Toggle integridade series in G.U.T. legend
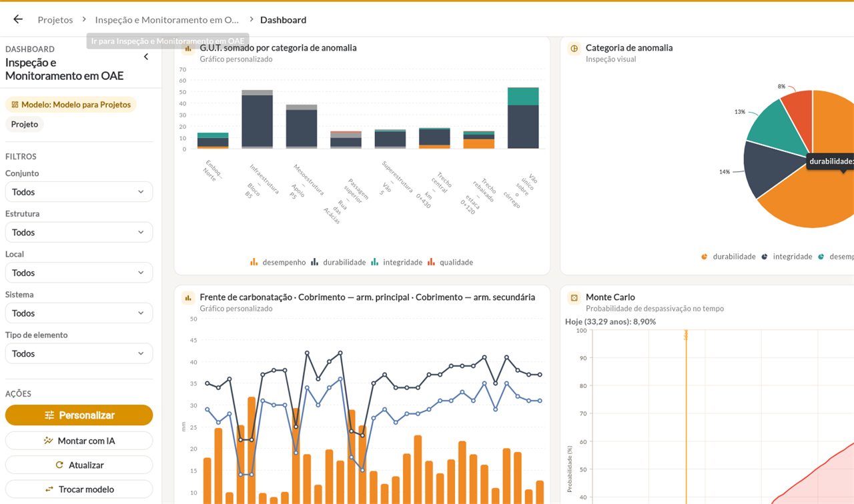The height and width of the screenshot is (504, 854). (x=397, y=262)
